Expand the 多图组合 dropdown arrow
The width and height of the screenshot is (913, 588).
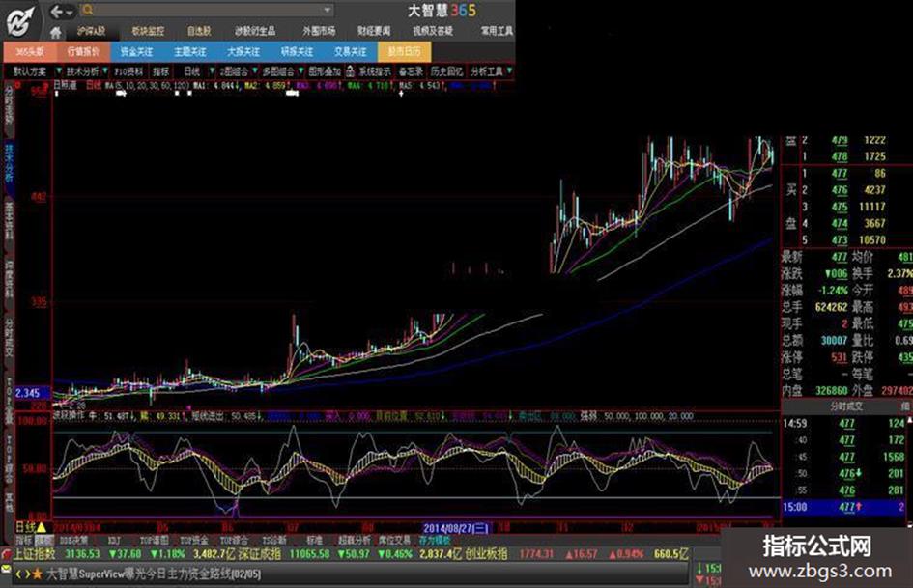point(301,71)
